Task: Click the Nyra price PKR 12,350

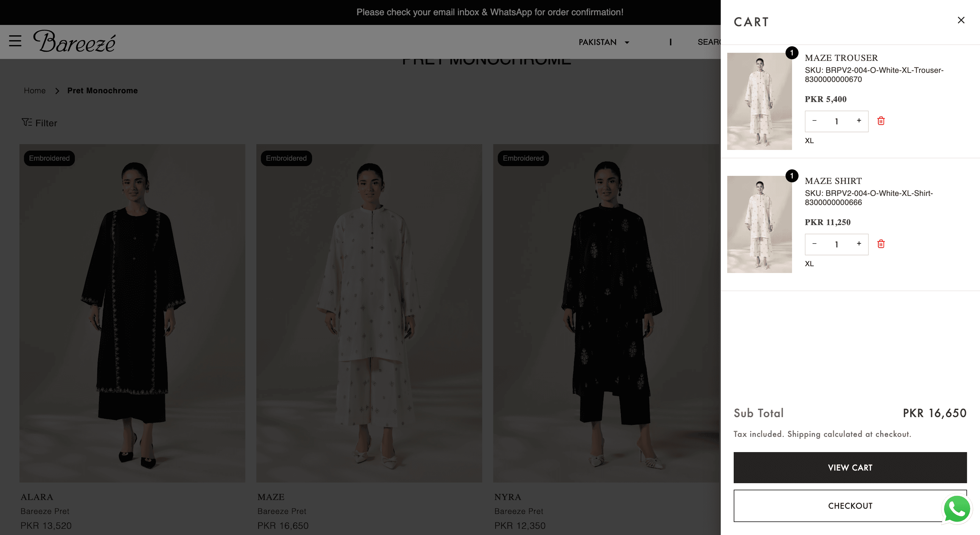Action: click(x=520, y=526)
